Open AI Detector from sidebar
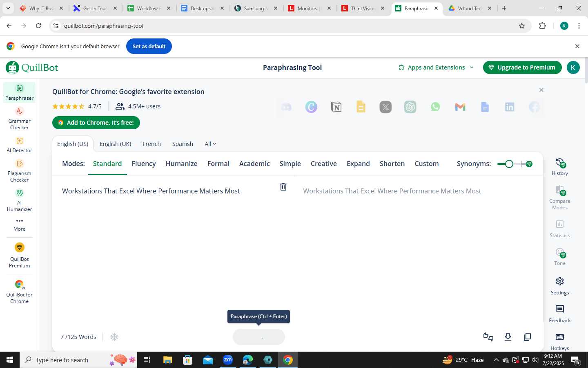This screenshot has height=368, width=588. click(19, 145)
